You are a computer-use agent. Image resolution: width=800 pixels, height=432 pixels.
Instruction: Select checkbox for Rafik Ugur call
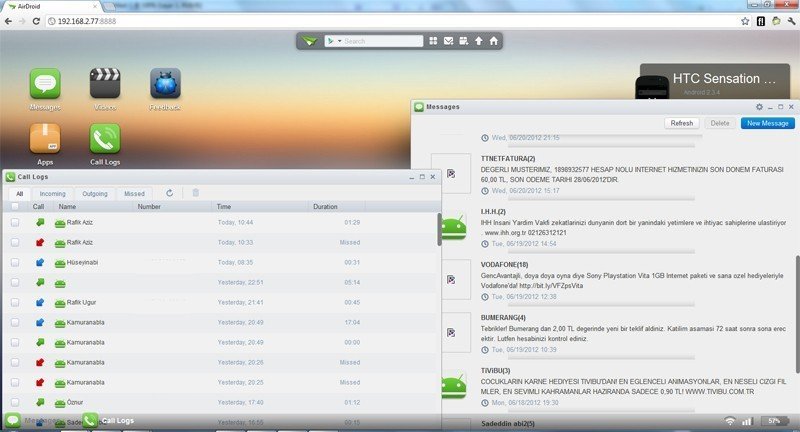(x=14, y=302)
